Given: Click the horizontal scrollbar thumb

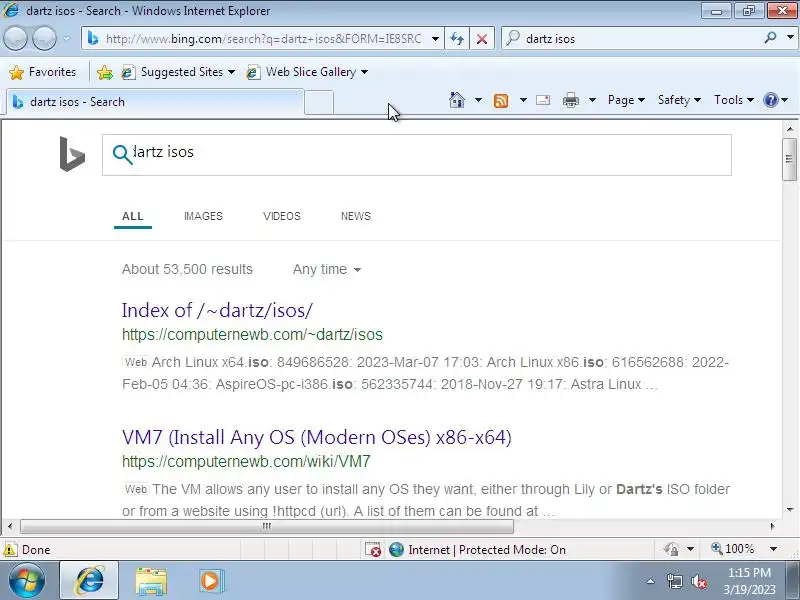Looking at the screenshot, I should [x=266, y=526].
